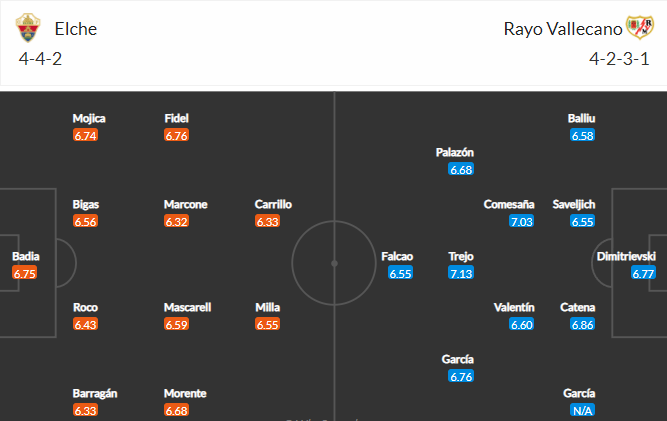Click Rayo Vallecano's 4-2-3-1 formation label
Viewport: 667px width, 421px height.
pyautogui.click(x=619, y=59)
